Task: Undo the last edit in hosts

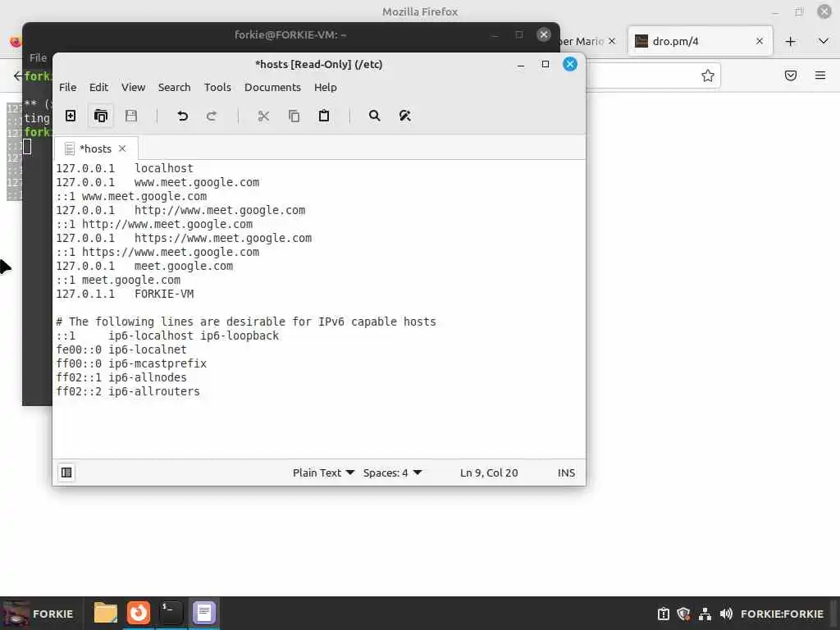Action: [183, 116]
